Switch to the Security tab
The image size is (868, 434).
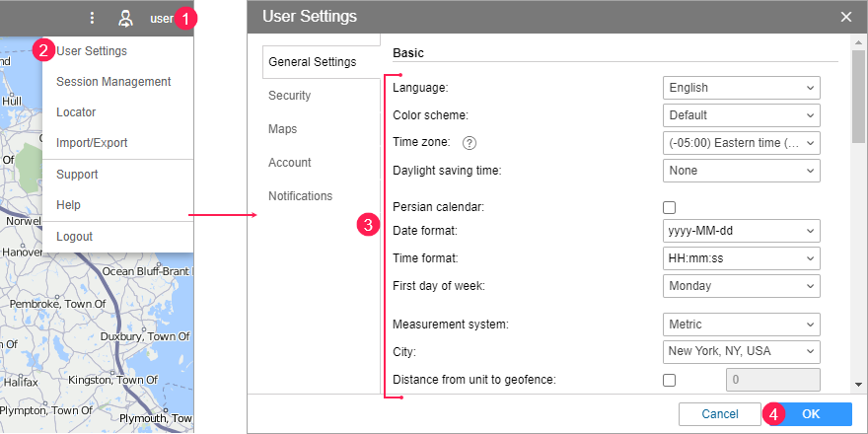[289, 96]
